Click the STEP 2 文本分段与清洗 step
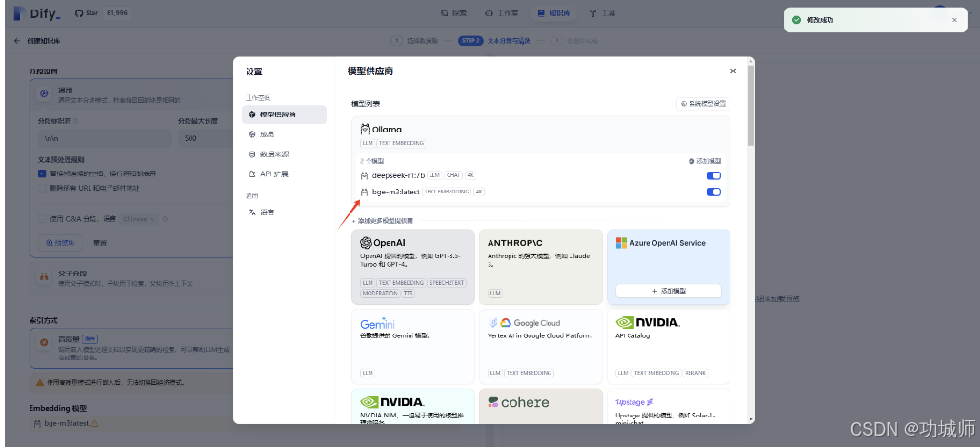Viewport: 980px width, 447px height. pyautogui.click(x=494, y=41)
